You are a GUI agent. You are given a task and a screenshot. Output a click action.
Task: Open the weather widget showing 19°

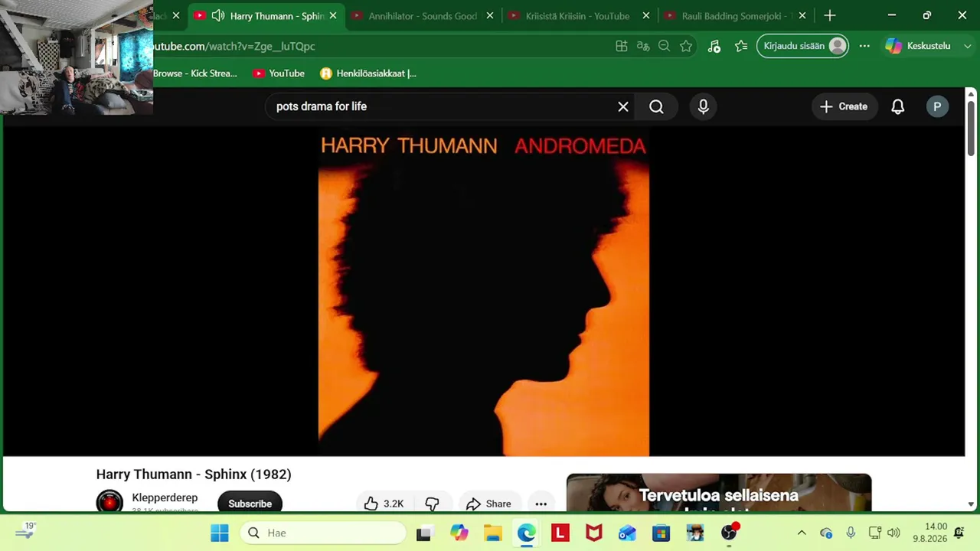point(24,531)
